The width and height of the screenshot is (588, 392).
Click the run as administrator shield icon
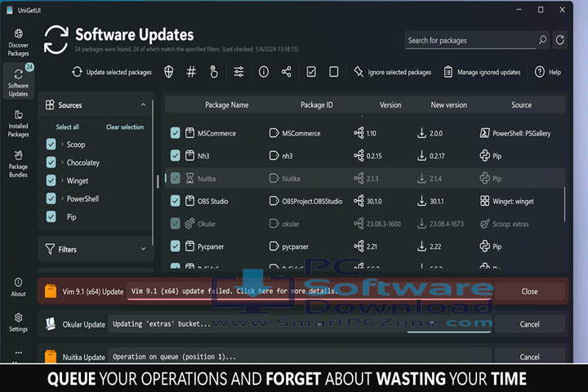point(169,72)
